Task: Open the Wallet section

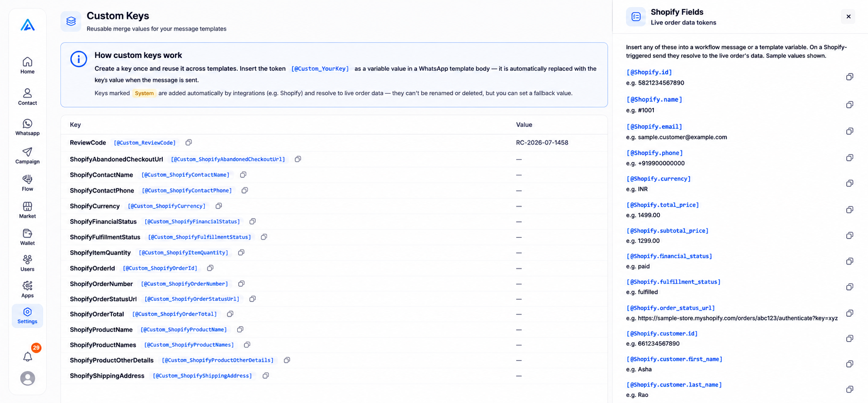Action: [x=27, y=237]
